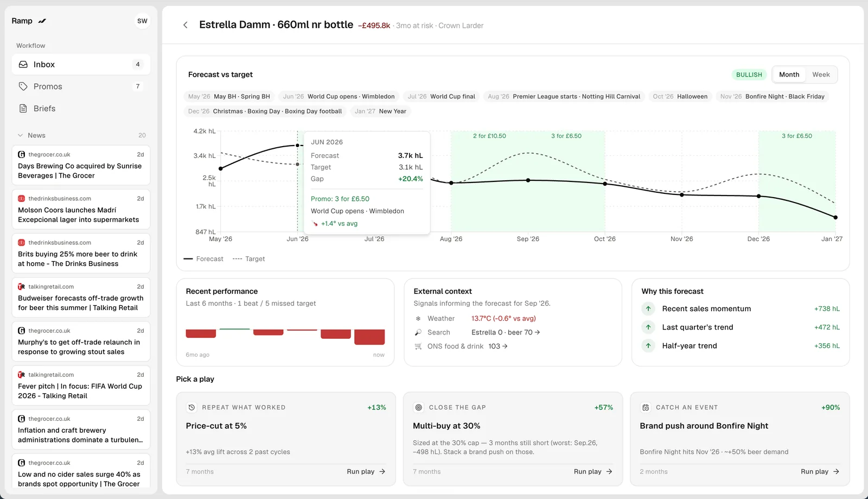Viewport: 868px width, 499px height.
Task: Click the Ramp logo icon
Action: pyautogui.click(x=42, y=21)
